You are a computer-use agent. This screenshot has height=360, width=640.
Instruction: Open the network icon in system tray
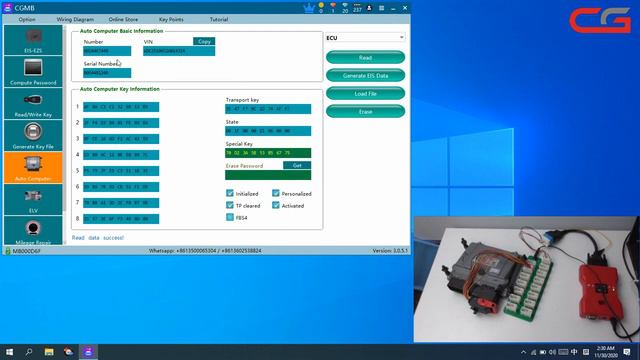[x=533, y=352]
